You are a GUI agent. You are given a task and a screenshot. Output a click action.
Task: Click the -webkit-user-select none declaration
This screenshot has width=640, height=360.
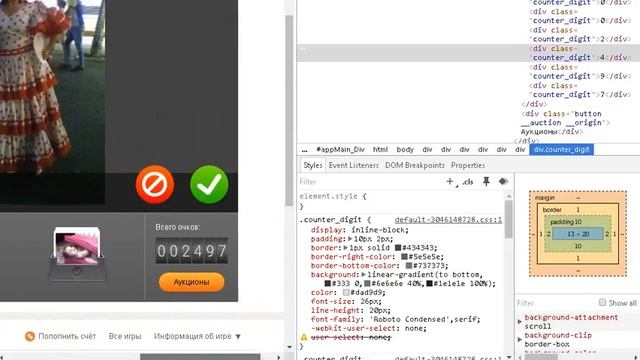tap(369, 328)
